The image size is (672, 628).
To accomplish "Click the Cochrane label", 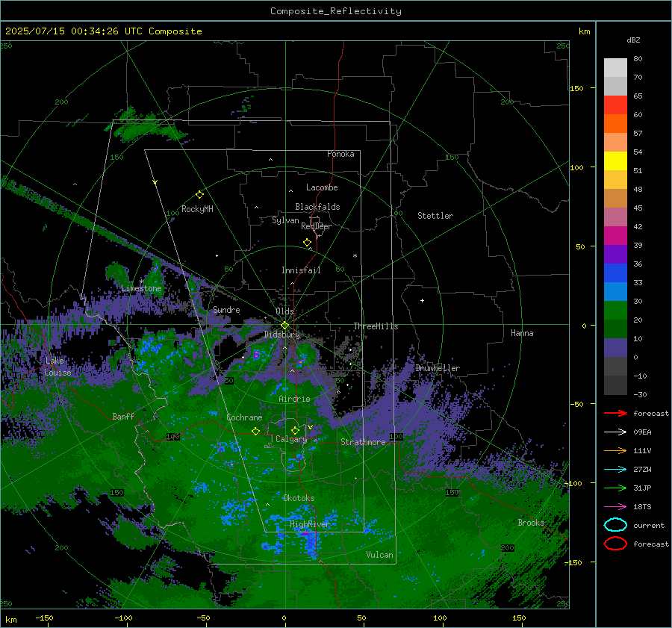I will [244, 417].
